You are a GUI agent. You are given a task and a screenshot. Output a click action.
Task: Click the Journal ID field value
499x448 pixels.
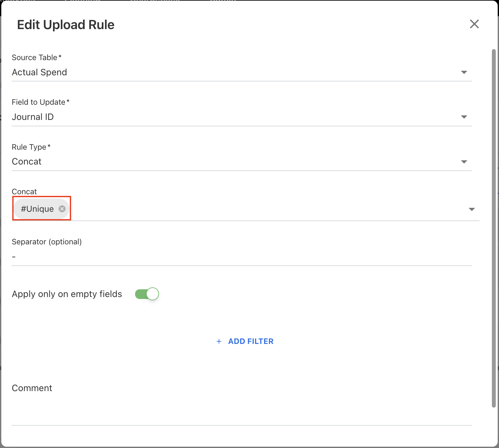[33, 117]
